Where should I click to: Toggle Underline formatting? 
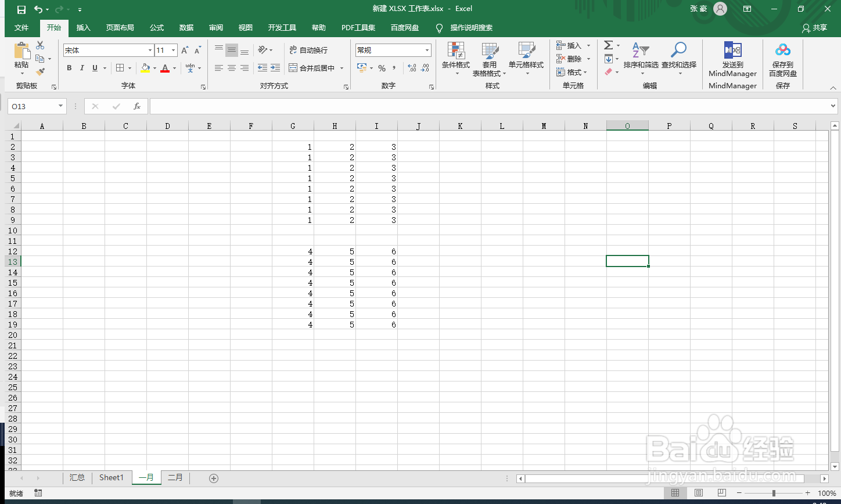[95, 68]
